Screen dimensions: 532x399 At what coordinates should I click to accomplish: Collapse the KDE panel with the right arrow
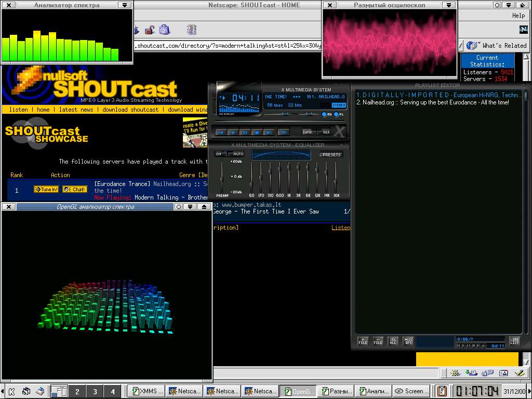pos(530,391)
